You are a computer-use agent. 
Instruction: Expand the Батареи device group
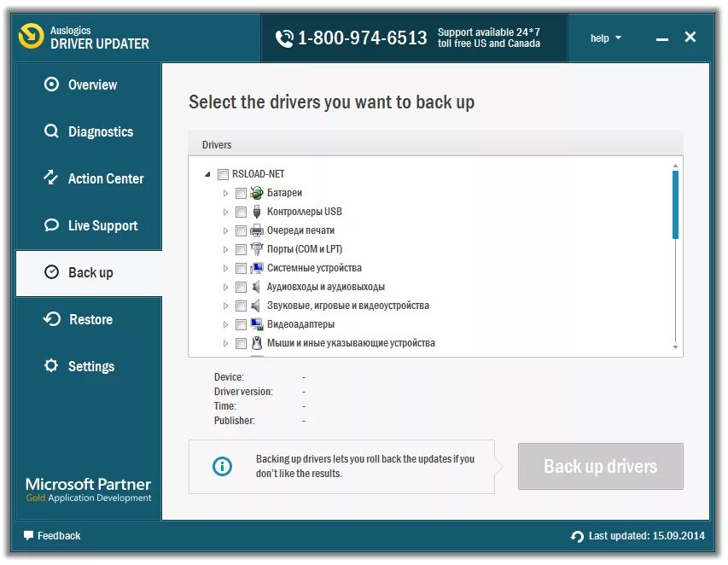click(224, 192)
